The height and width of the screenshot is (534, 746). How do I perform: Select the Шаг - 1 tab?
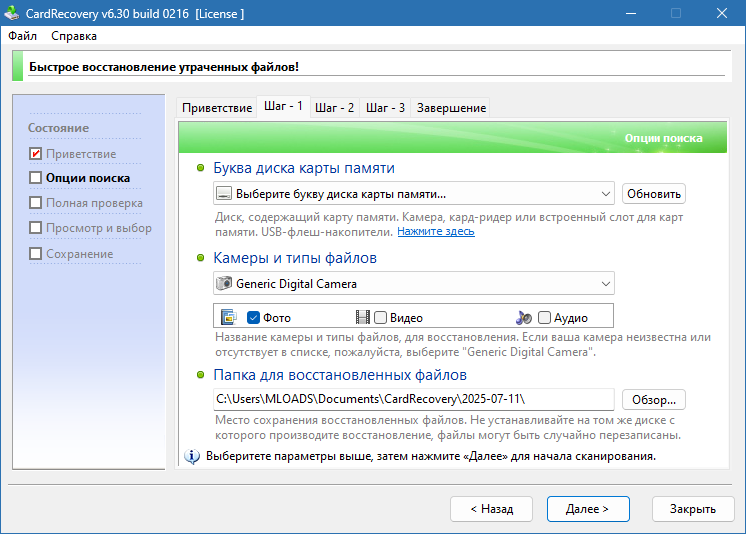click(x=284, y=106)
